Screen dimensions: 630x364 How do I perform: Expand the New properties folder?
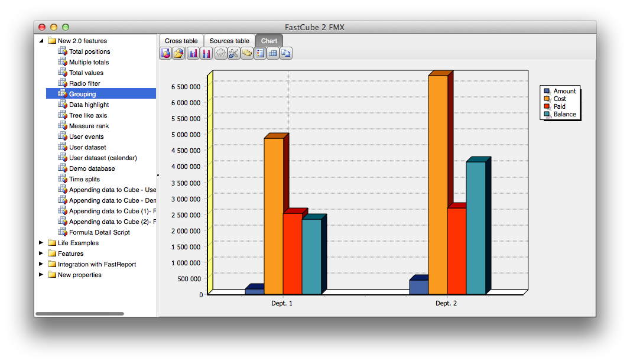pyautogui.click(x=41, y=274)
